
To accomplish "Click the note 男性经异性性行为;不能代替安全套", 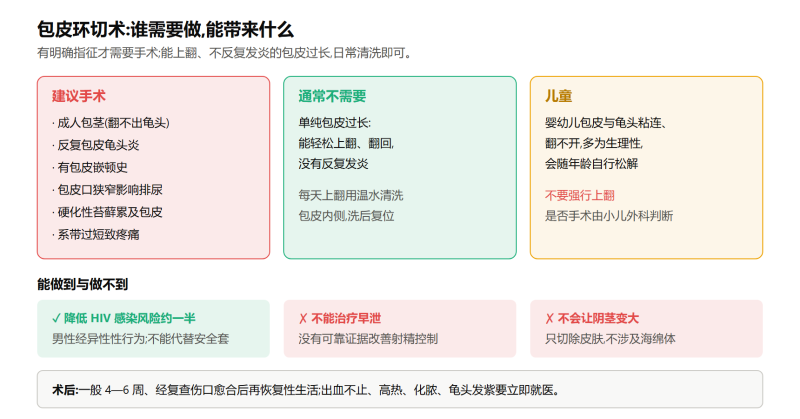I will 140,339.
